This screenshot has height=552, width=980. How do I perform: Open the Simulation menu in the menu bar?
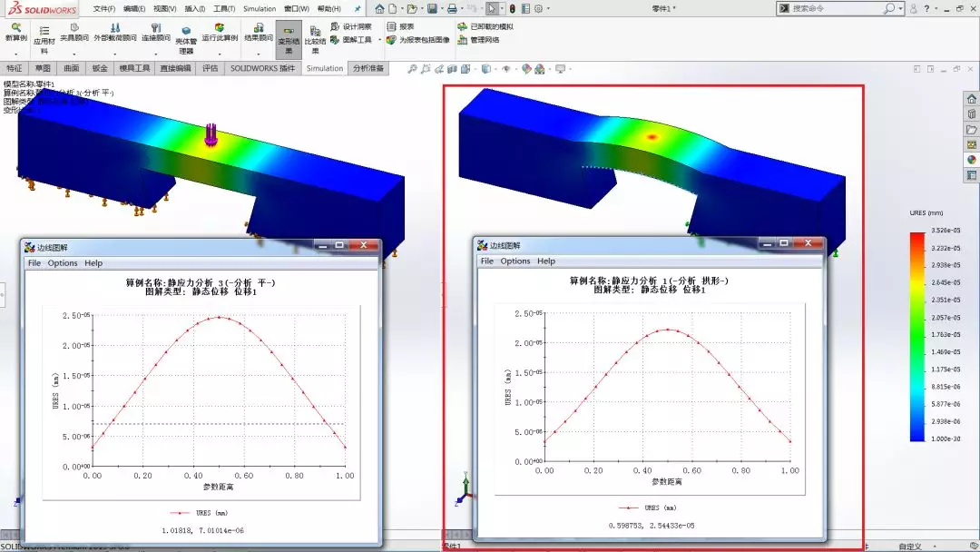(x=260, y=9)
